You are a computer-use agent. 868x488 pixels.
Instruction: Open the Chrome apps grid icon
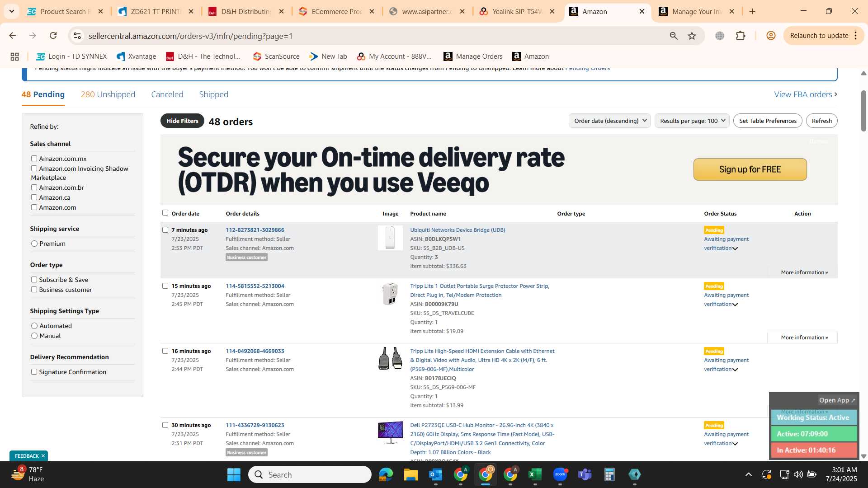click(14, 56)
